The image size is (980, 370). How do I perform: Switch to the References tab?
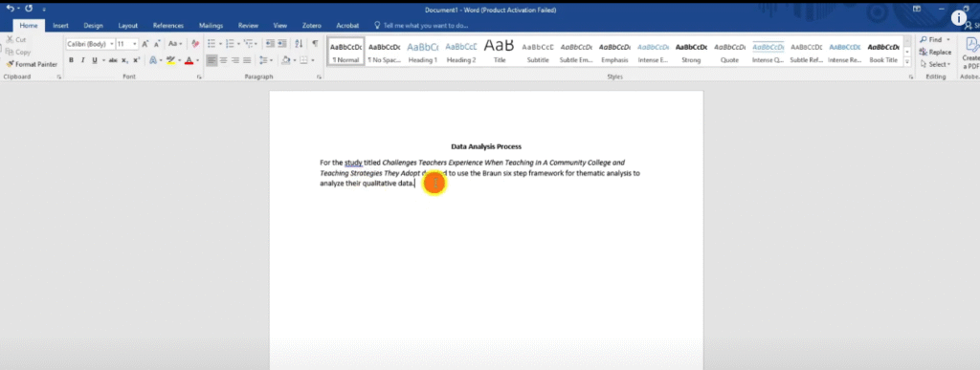coord(168,26)
